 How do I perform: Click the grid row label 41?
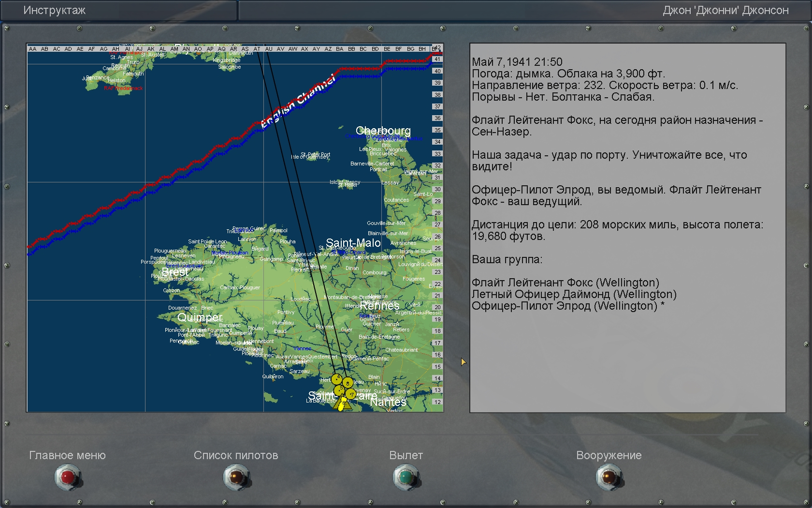437,59
